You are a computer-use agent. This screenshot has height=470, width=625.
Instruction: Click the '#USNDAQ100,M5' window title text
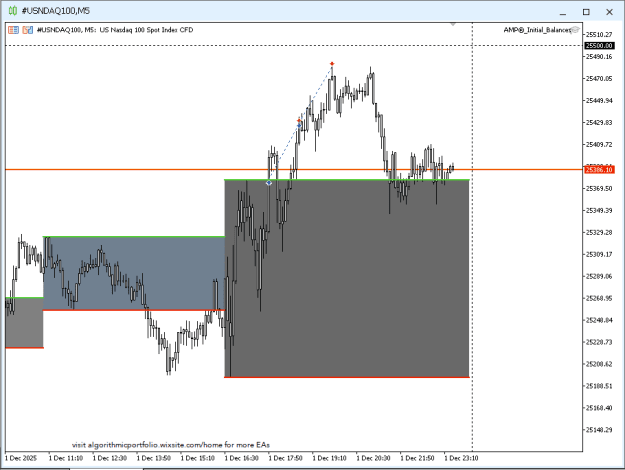(x=55, y=11)
